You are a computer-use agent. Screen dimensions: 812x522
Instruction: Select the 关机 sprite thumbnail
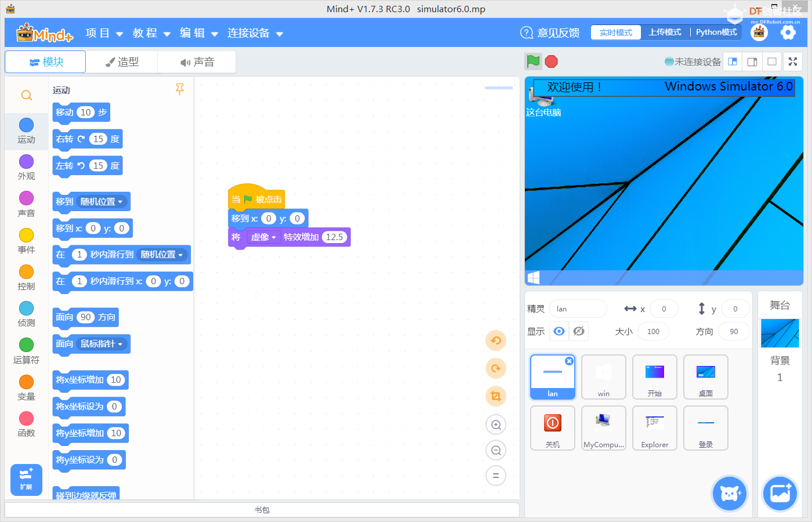(553, 428)
